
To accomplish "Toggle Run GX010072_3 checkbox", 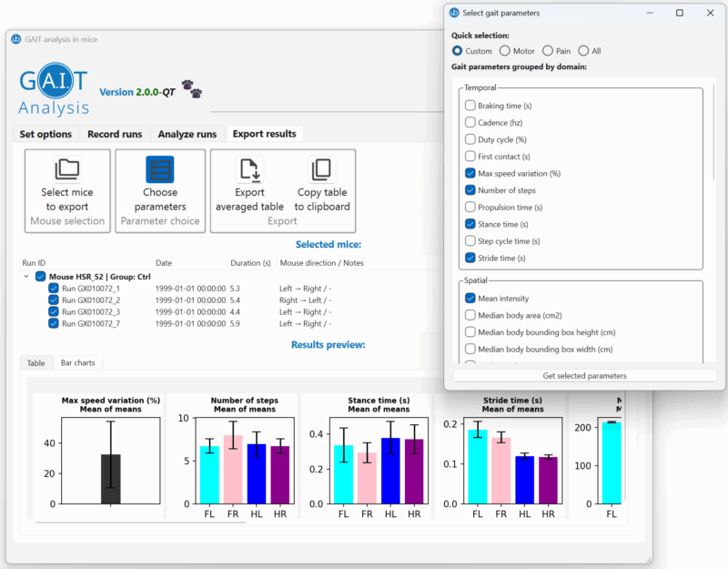I will [55, 311].
